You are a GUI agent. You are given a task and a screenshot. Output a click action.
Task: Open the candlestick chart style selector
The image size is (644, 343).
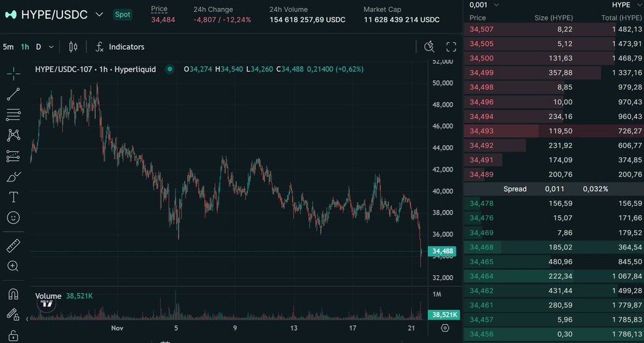point(73,47)
